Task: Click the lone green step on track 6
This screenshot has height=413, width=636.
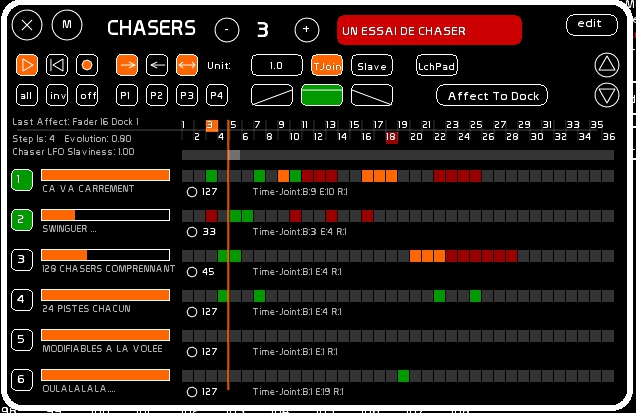Action: coord(404,376)
